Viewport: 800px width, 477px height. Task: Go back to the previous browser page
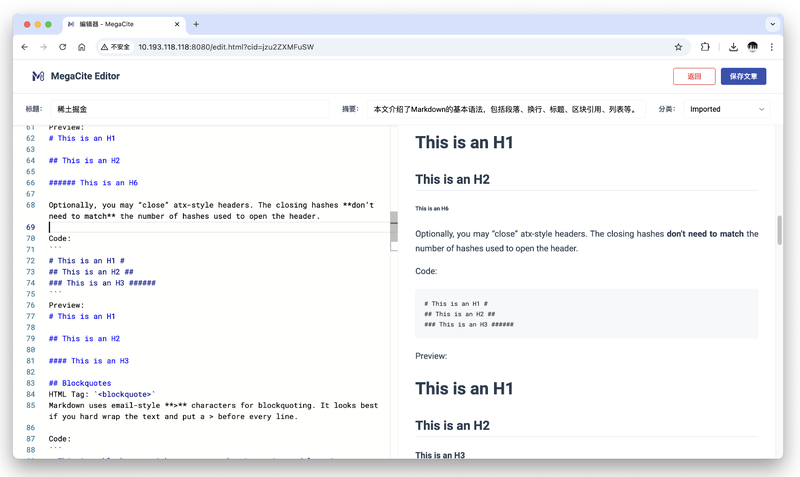[x=24, y=47]
